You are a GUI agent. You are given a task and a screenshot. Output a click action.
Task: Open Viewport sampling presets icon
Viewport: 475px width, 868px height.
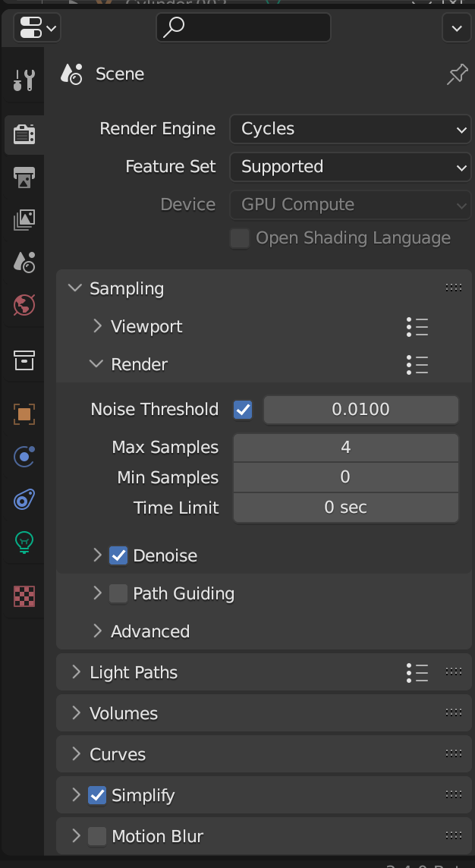click(417, 326)
